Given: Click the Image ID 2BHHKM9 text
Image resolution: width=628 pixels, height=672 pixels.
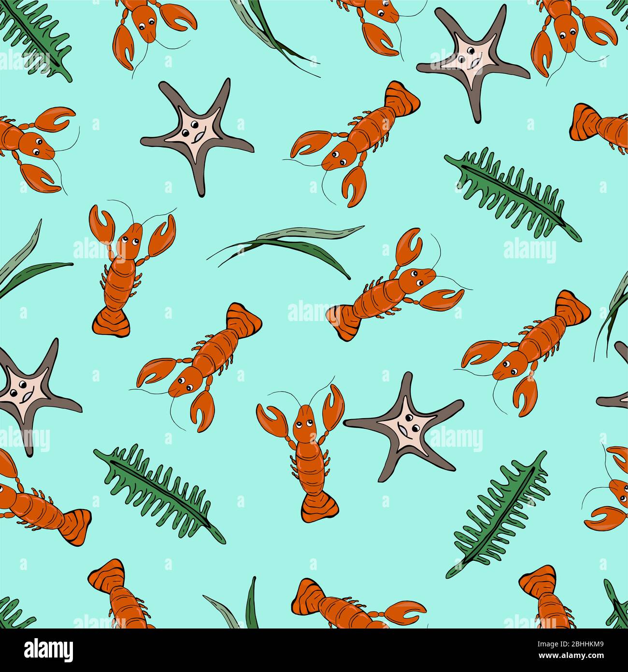Looking at the screenshot, I should click(x=570, y=644).
